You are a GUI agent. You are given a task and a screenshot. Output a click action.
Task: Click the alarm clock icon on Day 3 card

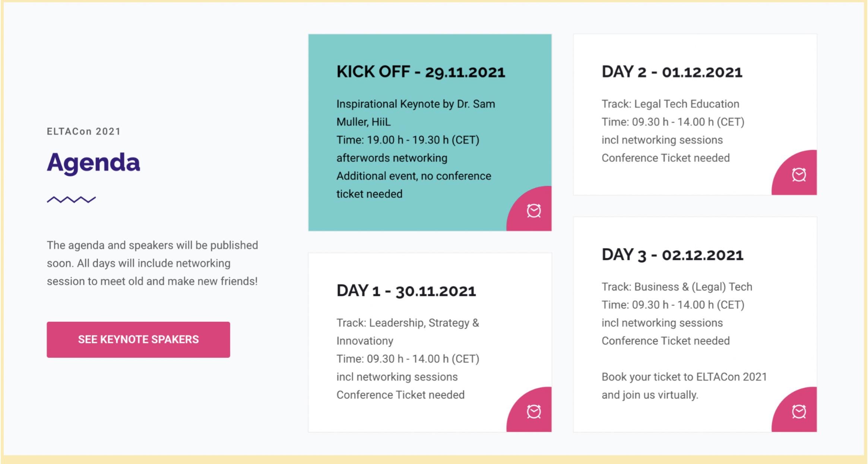point(799,411)
